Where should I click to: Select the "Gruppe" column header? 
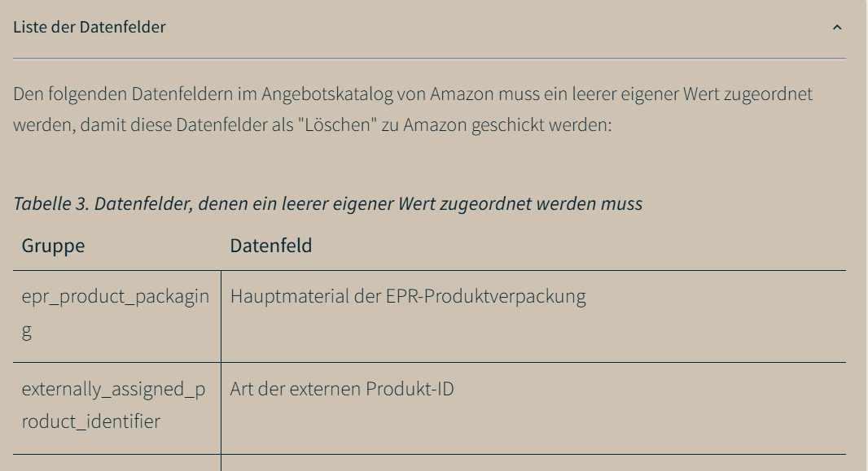click(x=53, y=246)
